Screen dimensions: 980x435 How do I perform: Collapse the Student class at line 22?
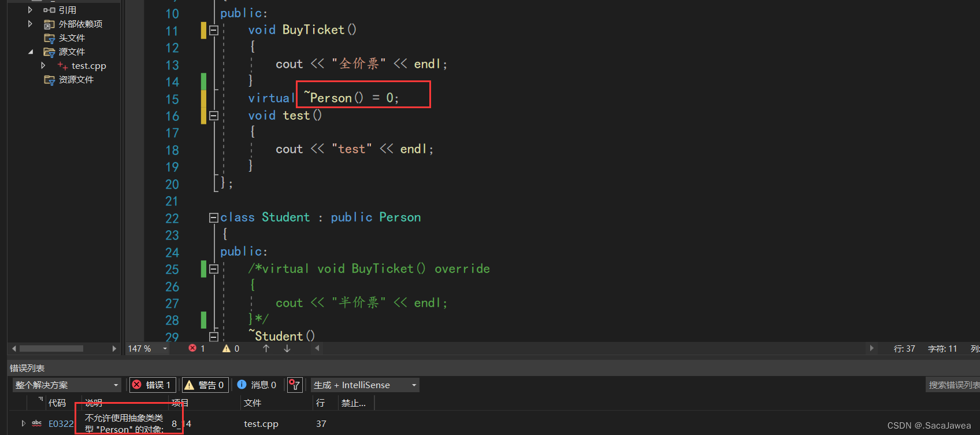[x=214, y=217]
